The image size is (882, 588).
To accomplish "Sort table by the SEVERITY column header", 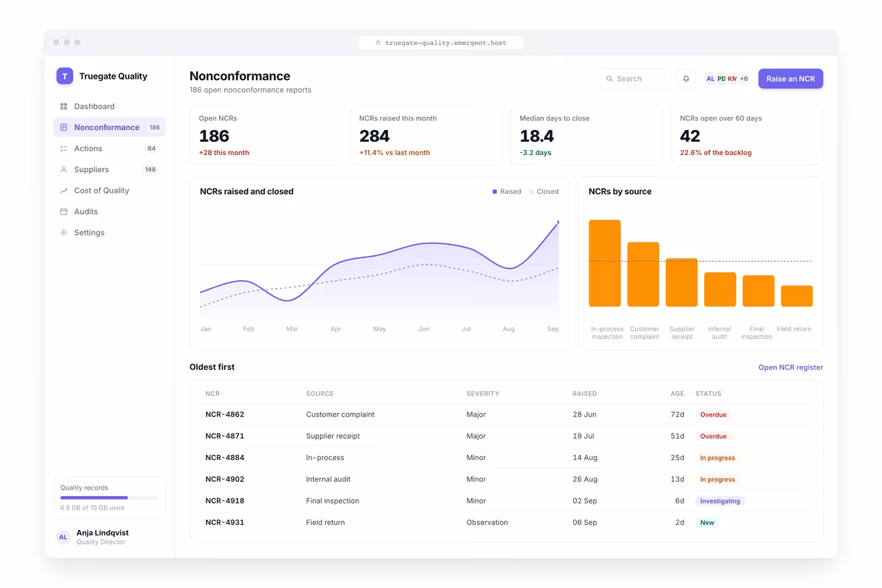I will click(483, 394).
